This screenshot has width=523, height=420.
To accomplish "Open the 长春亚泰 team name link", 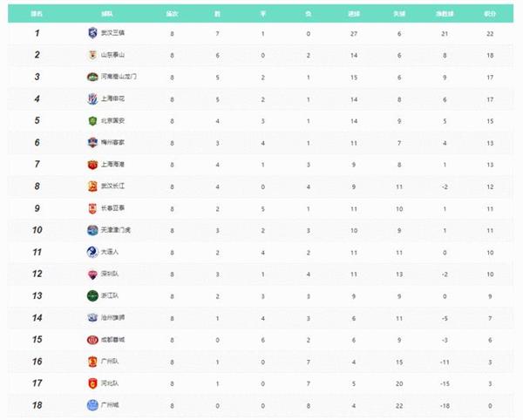I will pyautogui.click(x=112, y=208).
